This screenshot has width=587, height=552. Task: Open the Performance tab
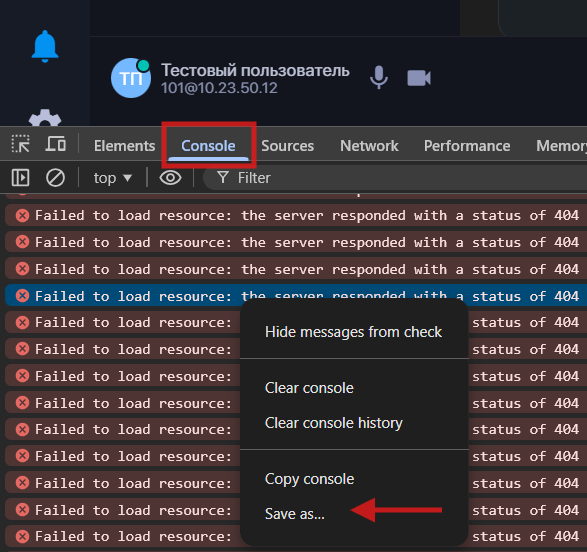(x=467, y=146)
